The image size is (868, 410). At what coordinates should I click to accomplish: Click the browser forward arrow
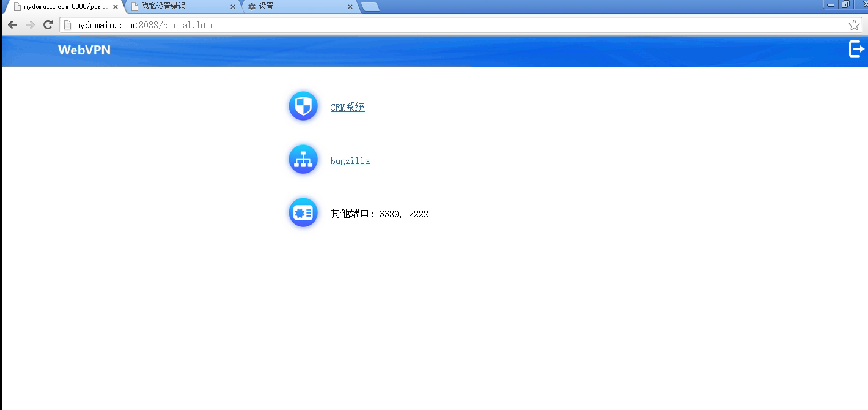[30, 25]
